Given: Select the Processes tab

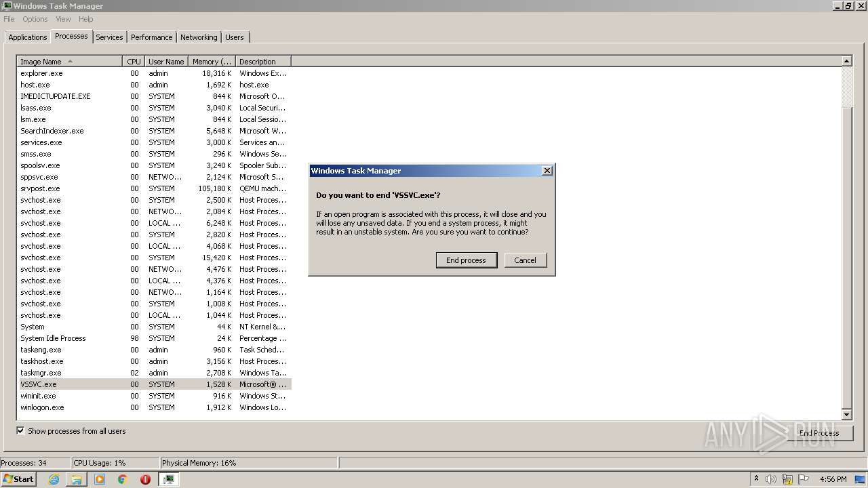Looking at the screenshot, I should point(71,37).
